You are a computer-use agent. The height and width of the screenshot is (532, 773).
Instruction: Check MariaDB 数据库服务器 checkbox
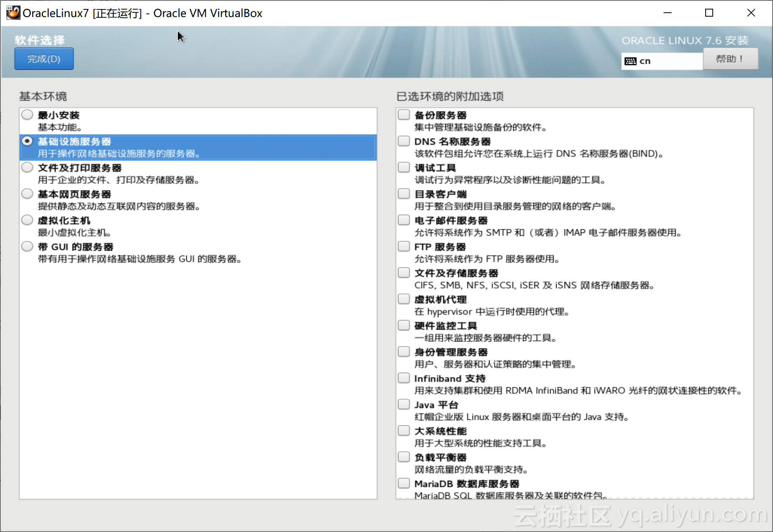[x=404, y=483]
